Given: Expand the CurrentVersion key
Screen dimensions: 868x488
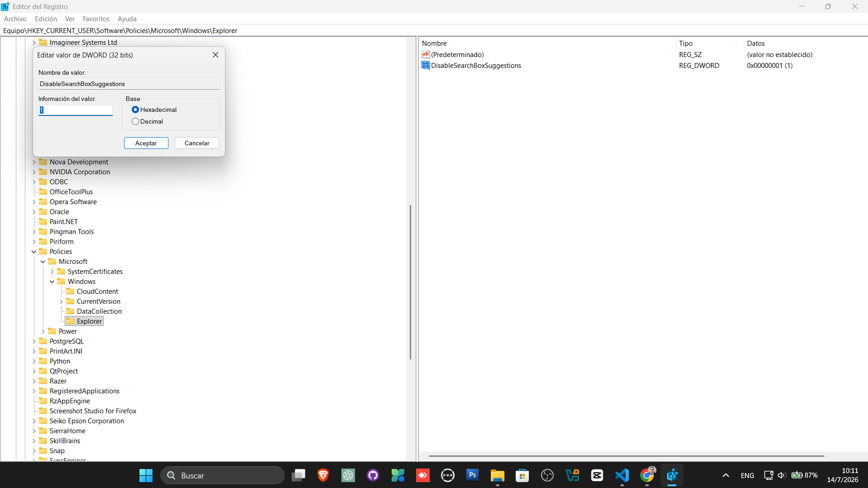Looking at the screenshot, I should pos(61,301).
